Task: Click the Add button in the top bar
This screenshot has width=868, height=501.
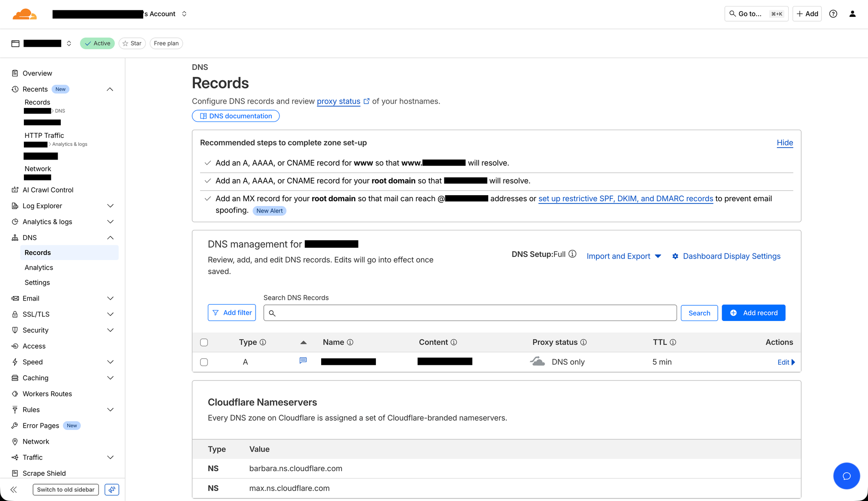Action: 807,13
